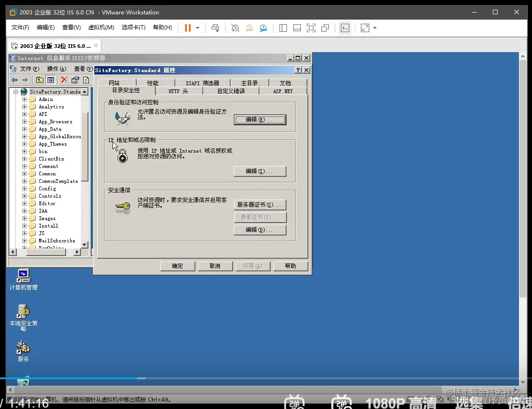Expand the Analytics folder node
532x409 pixels.
(24, 107)
